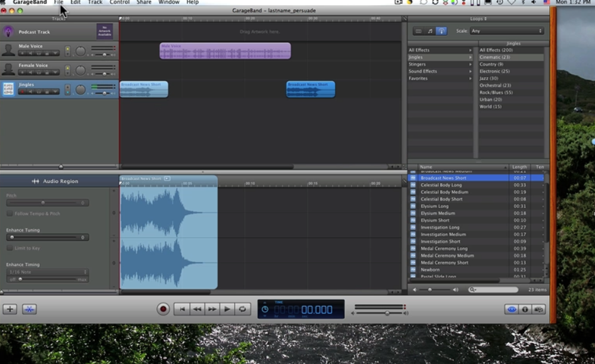Screen dimensions: 595x364
Task: Switch loop browser to musical button view
Action: pyautogui.click(x=430, y=31)
